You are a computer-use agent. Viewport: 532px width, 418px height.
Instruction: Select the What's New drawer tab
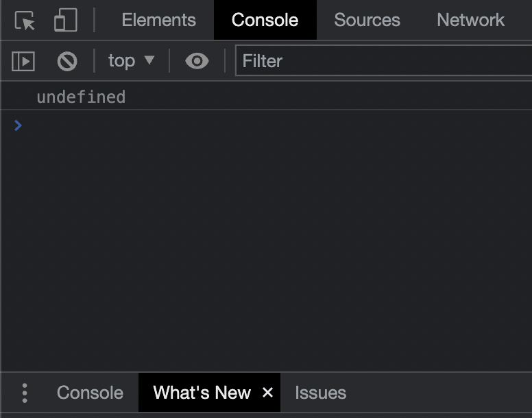(x=202, y=393)
